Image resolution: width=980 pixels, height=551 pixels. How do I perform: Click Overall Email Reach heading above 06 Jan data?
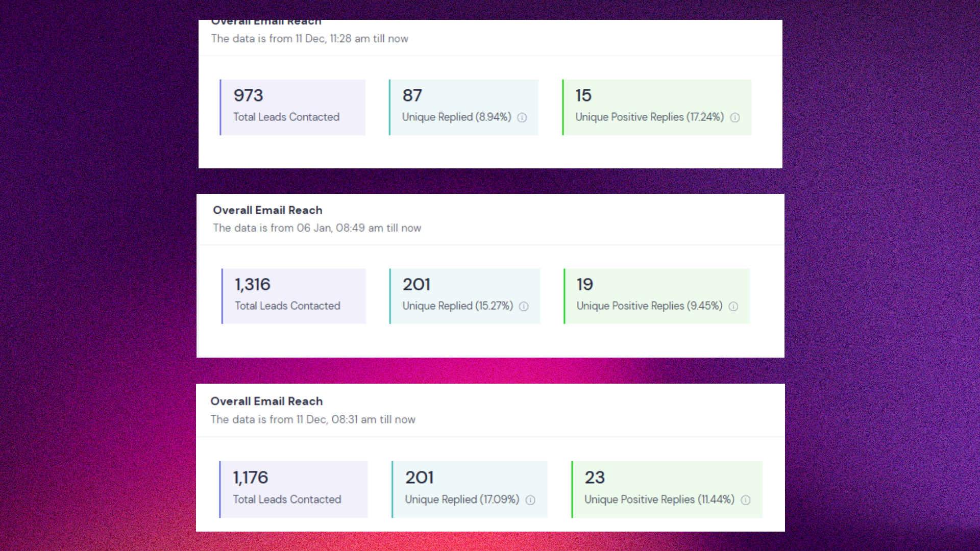pos(267,210)
